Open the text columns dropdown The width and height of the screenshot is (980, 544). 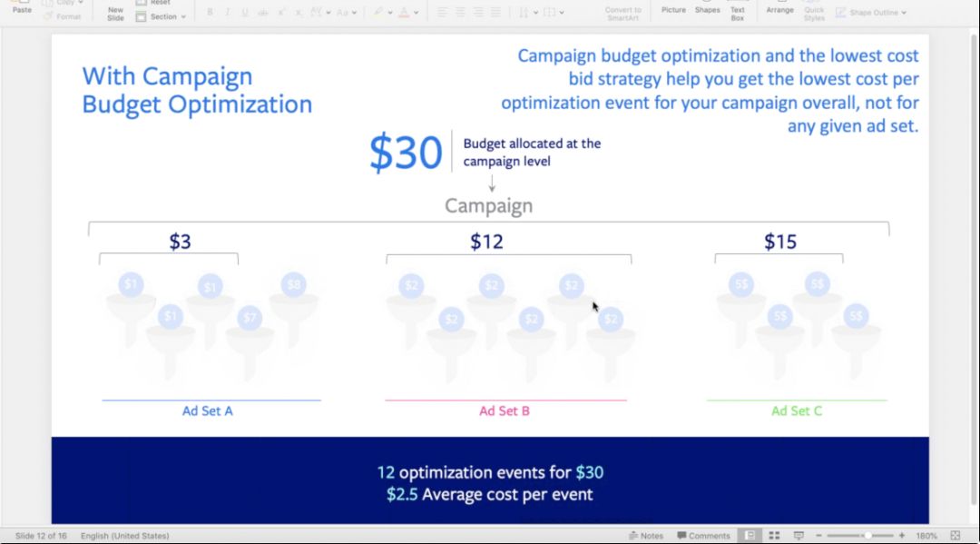point(554,13)
